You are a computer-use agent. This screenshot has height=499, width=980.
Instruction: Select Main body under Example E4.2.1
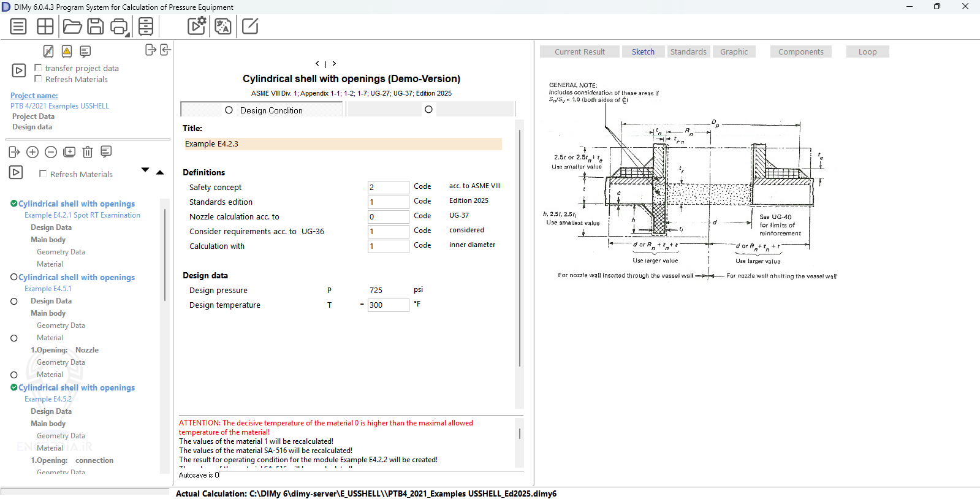(x=48, y=240)
